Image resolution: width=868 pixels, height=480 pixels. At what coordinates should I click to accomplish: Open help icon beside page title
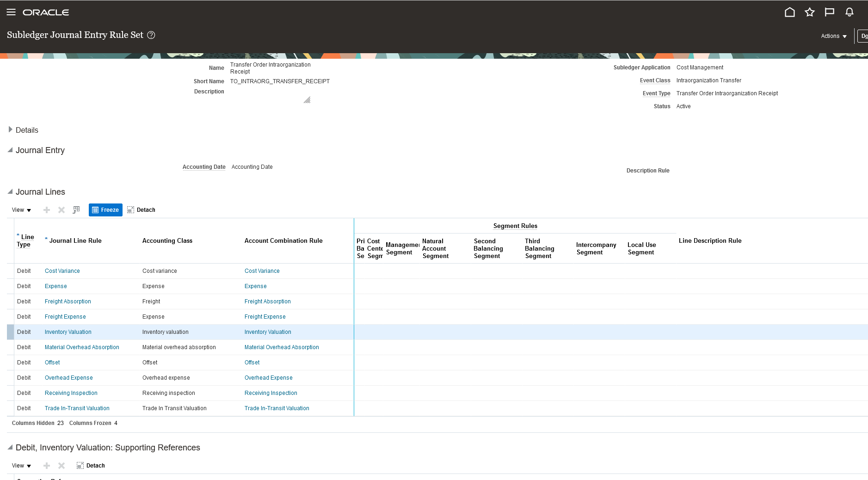151,35
